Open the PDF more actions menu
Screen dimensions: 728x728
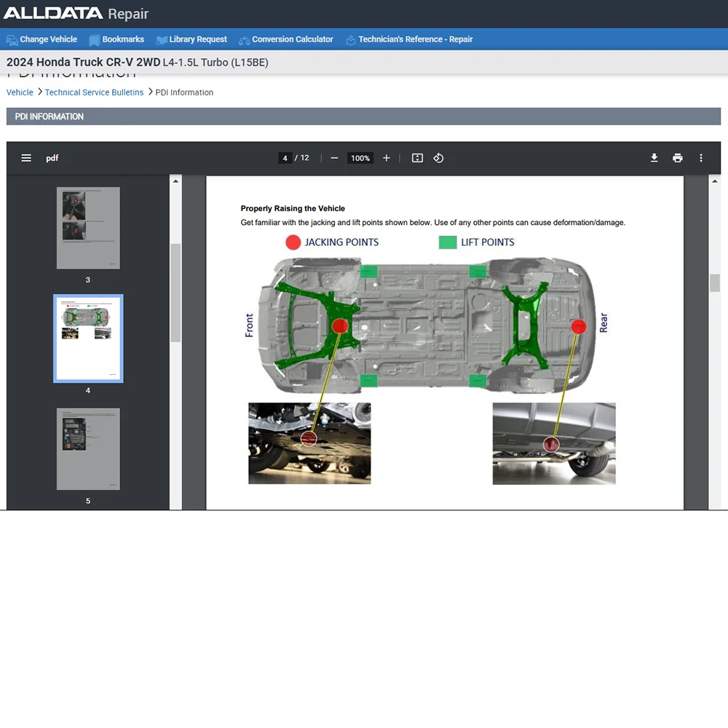[x=701, y=158]
